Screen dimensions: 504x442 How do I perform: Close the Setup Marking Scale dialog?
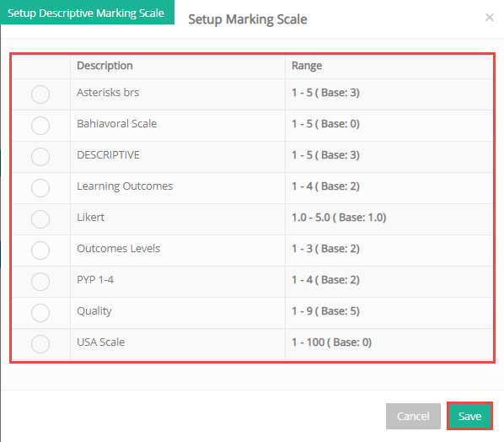pyautogui.click(x=489, y=18)
